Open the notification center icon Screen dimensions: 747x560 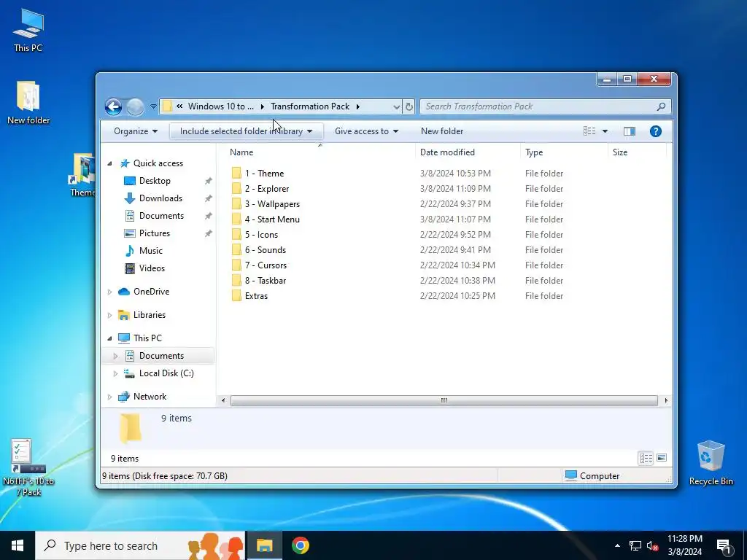pyautogui.click(x=724, y=546)
